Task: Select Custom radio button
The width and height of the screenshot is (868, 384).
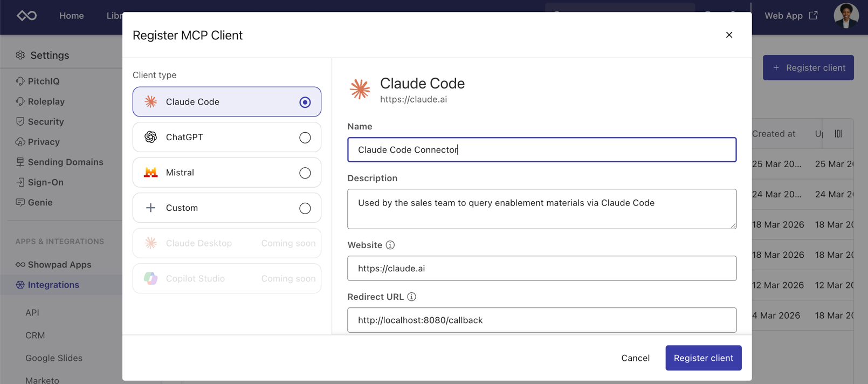Action: pos(305,208)
